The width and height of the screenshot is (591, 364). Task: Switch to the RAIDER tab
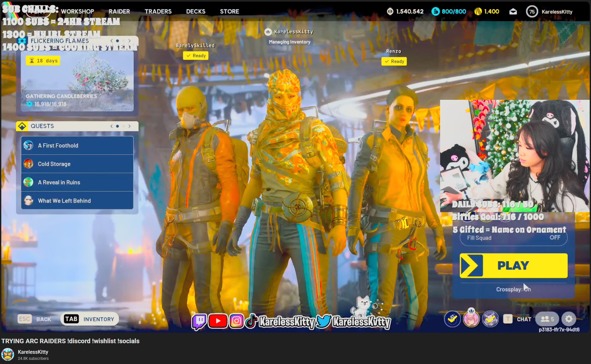click(119, 12)
